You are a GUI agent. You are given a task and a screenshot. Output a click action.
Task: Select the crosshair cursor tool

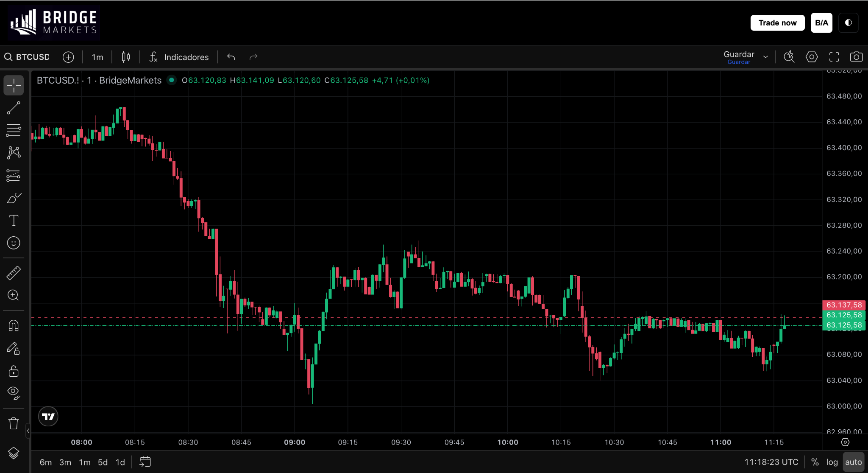click(x=14, y=85)
